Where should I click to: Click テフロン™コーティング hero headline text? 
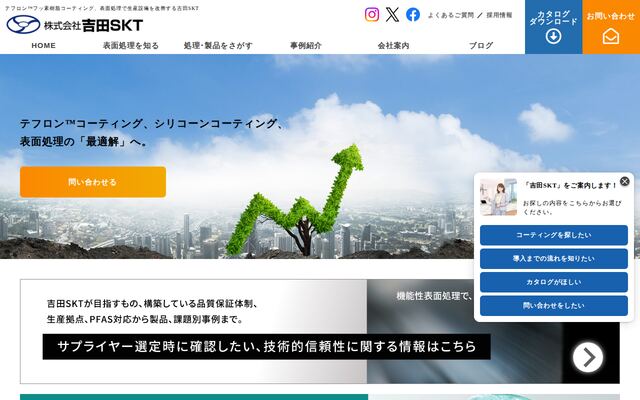tap(151, 133)
